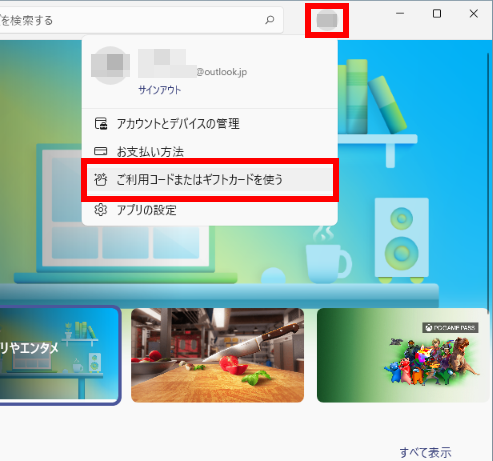Image resolution: width=493 pixels, height=461 pixels.
Task: Click the payment card icon
Action: click(100, 151)
